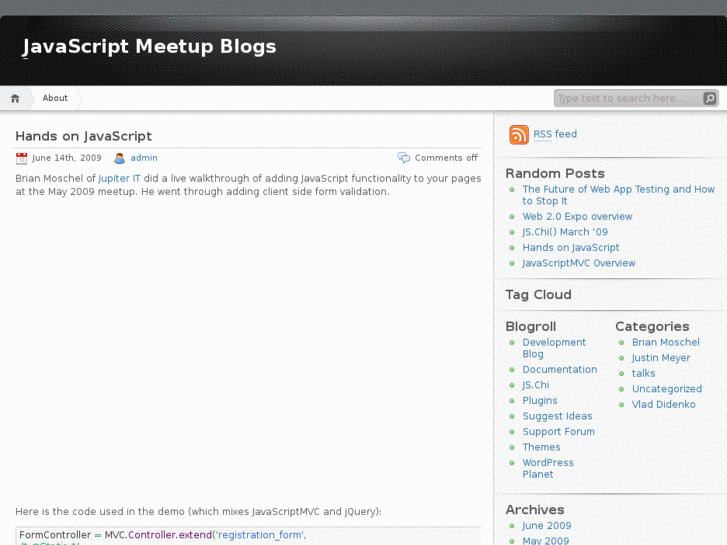Open the RSS feed link
This screenshot has width=727, height=545.
(x=555, y=134)
